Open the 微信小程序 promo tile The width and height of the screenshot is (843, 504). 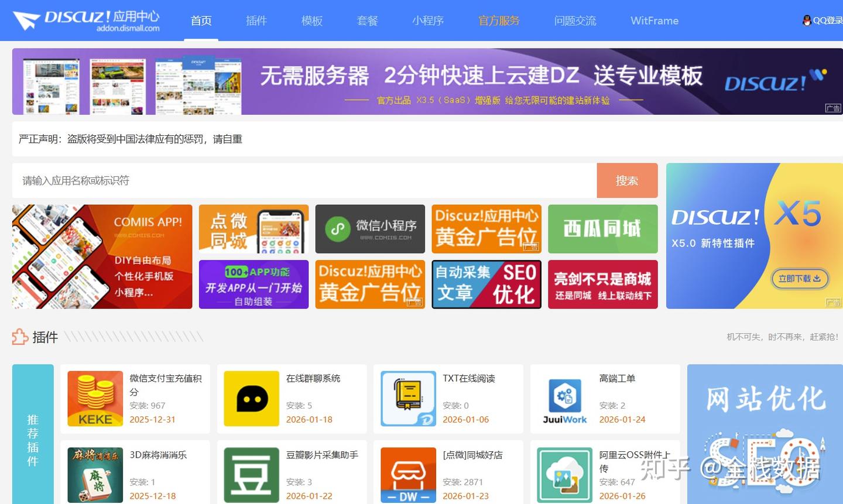(x=370, y=229)
